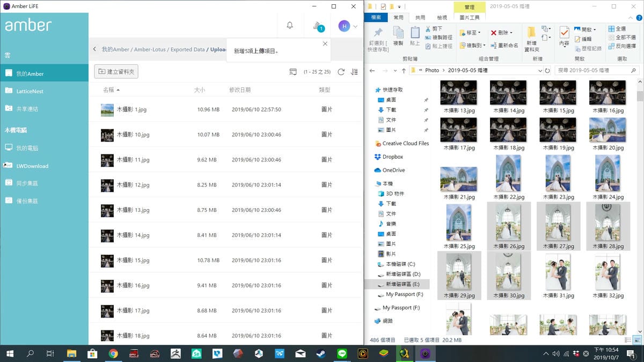644x362 pixels.
Task: Open LatticeNest in Amber sidebar
Action: coord(44,91)
